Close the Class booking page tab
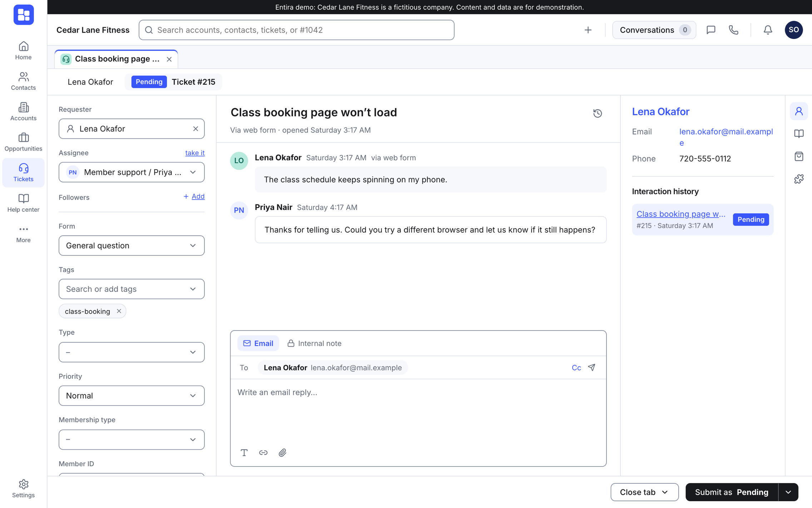The height and width of the screenshot is (508, 812). pyautogui.click(x=169, y=59)
